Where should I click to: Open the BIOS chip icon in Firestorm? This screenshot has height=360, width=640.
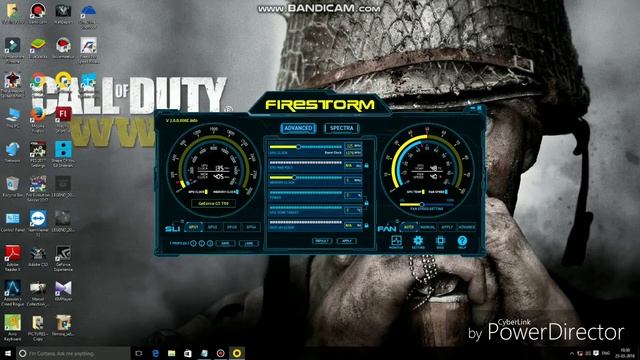click(x=440, y=242)
